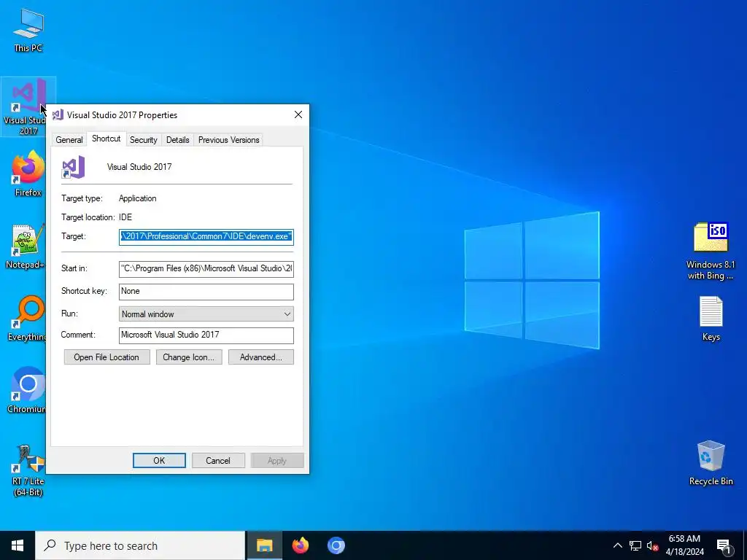Screen dimensions: 747x560
Task: Launch Chromium from the taskbar
Action: 336,545
